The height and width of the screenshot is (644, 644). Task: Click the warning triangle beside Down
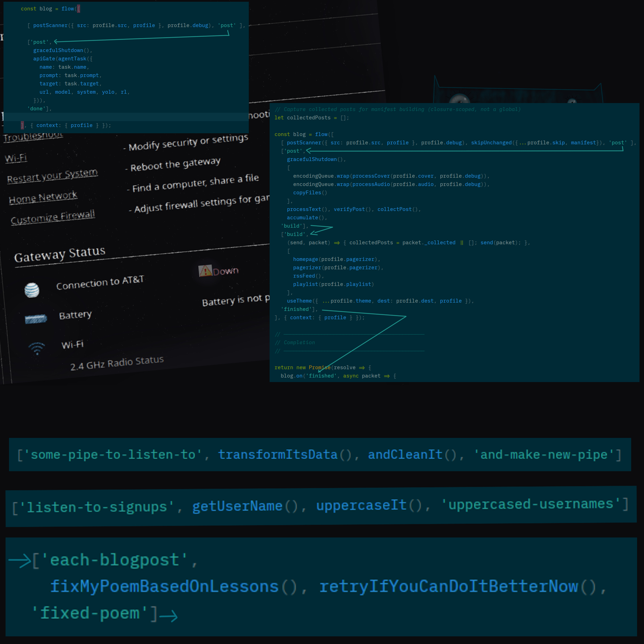coord(205,271)
